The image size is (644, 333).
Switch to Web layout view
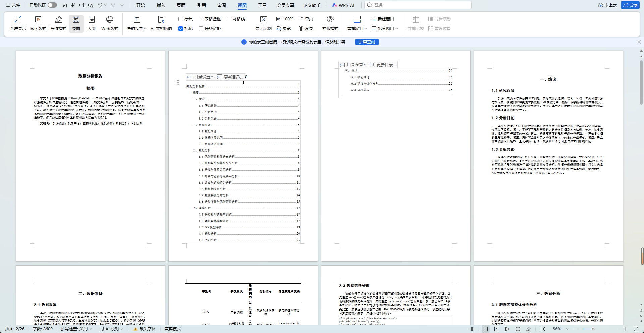tap(110, 23)
